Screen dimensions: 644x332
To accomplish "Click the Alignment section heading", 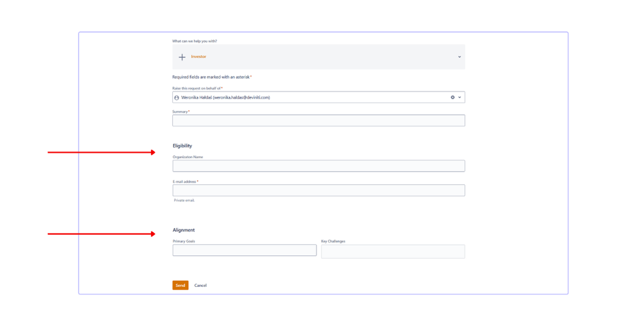I will click(x=184, y=230).
